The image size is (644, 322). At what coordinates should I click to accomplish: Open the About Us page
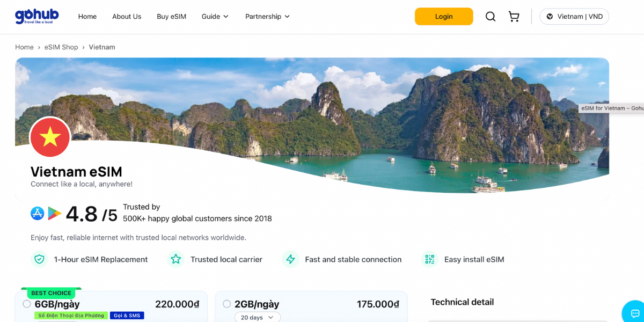tap(127, 16)
